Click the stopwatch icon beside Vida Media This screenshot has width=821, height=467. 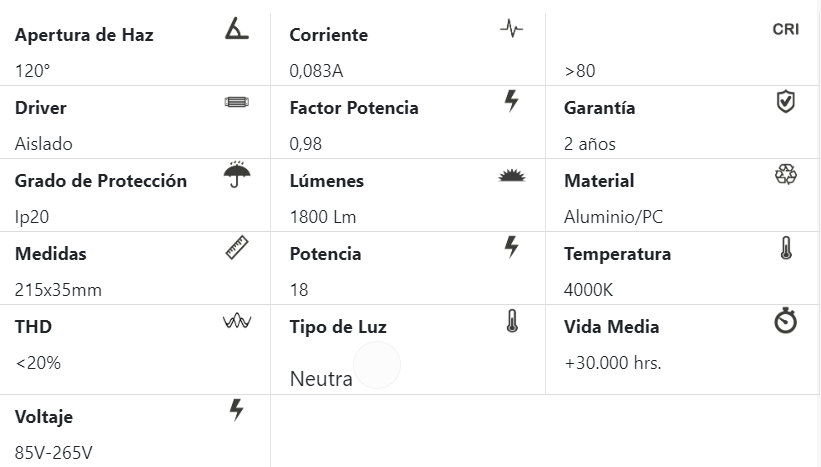(786, 321)
